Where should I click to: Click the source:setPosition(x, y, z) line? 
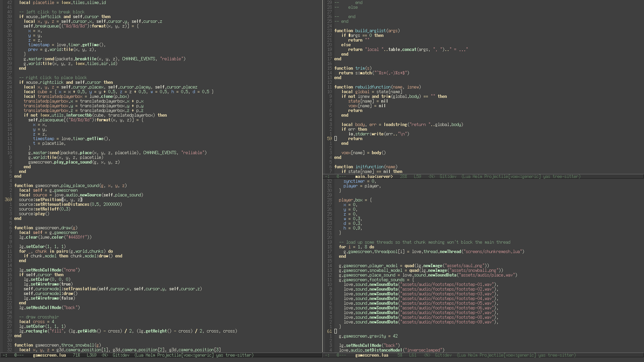click(51, 200)
